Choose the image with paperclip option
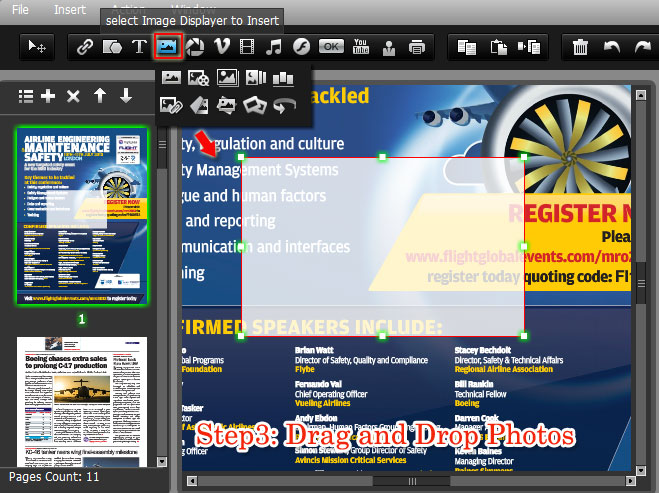The height and width of the screenshot is (493, 659). [x=171, y=105]
